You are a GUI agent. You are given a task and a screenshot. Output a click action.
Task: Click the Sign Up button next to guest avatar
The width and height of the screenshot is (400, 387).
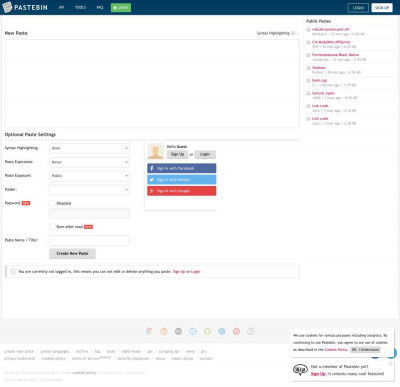[x=177, y=154]
